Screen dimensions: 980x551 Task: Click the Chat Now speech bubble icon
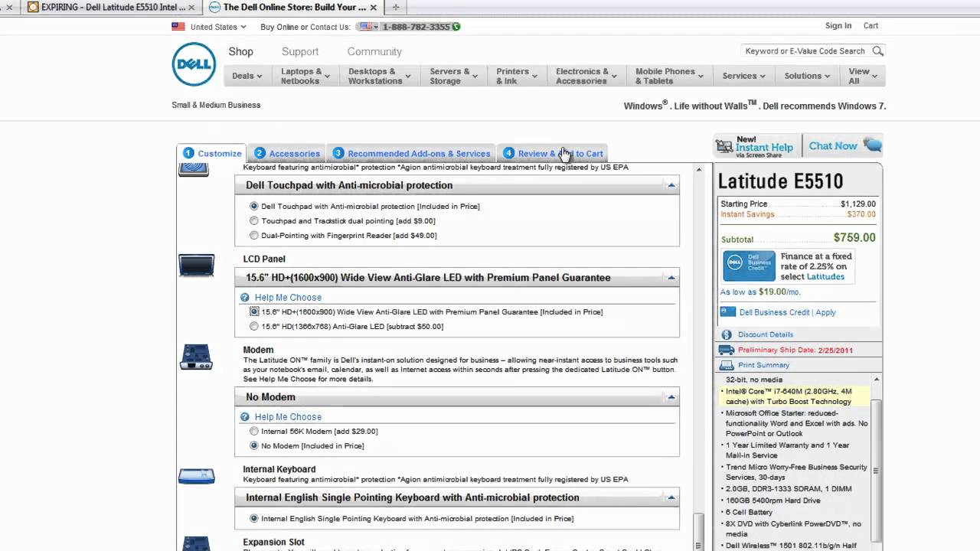tap(872, 145)
